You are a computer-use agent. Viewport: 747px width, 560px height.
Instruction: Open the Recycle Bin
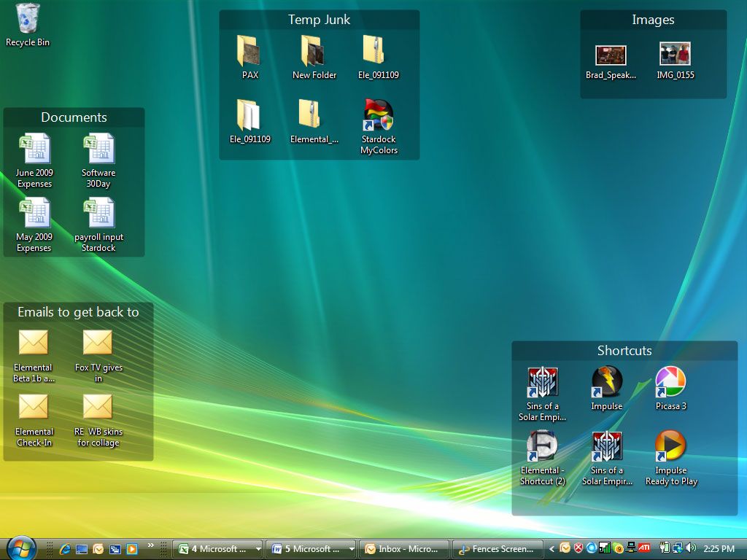tap(28, 18)
